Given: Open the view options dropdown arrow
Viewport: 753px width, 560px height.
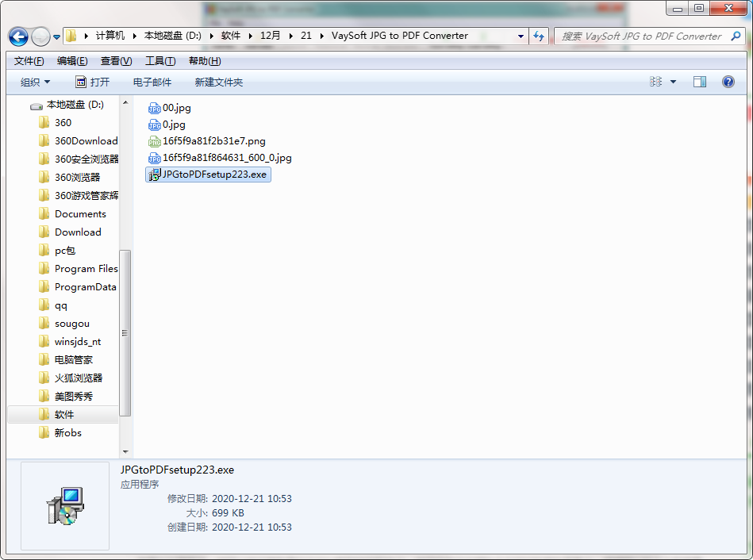Looking at the screenshot, I should pyautogui.click(x=674, y=82).
